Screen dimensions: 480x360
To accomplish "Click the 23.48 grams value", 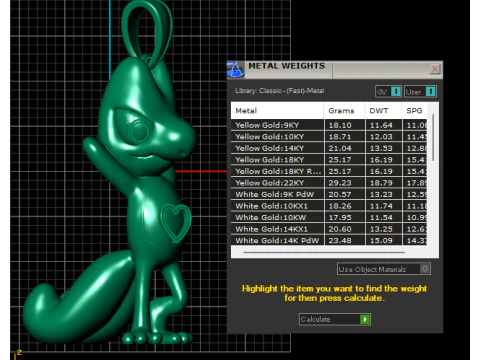I will (340, 240).
